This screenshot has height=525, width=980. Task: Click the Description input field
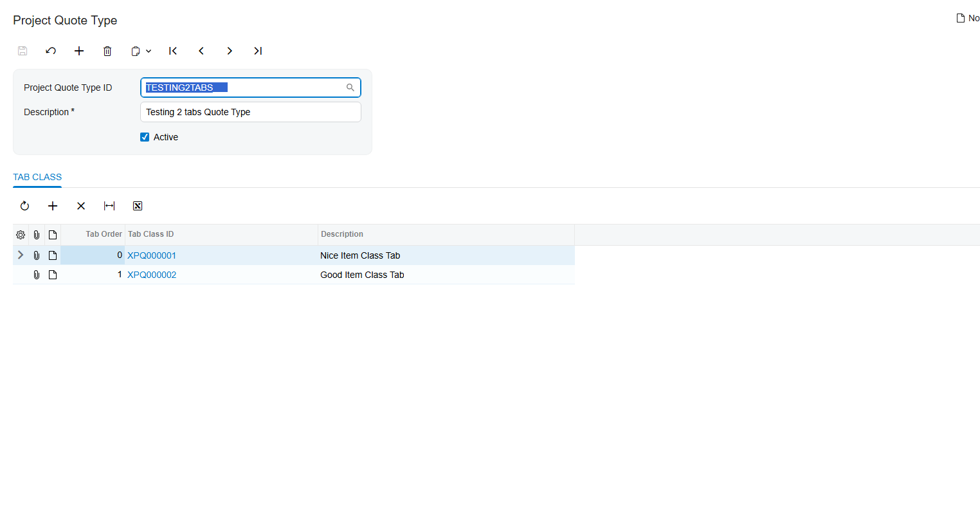point(251,112)
